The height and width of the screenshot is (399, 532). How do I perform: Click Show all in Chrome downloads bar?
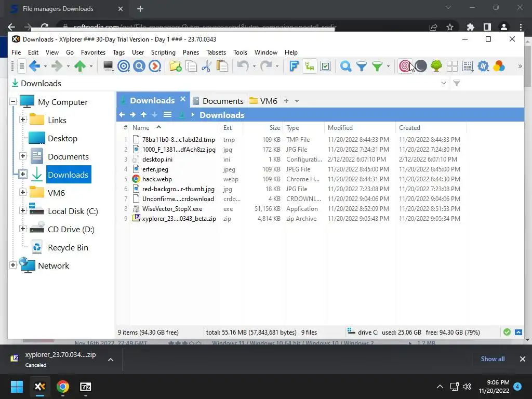(493, 359)
